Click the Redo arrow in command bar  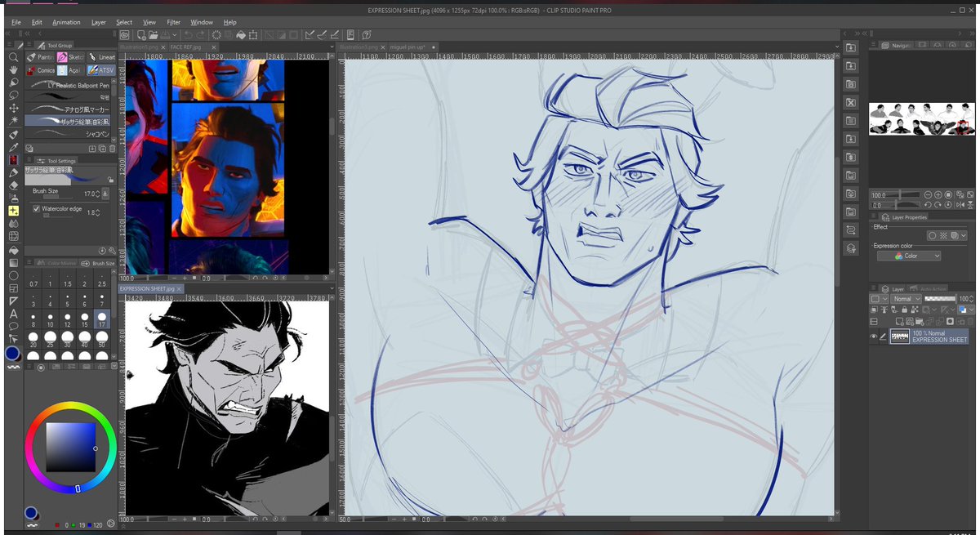(x=202, y=35)
